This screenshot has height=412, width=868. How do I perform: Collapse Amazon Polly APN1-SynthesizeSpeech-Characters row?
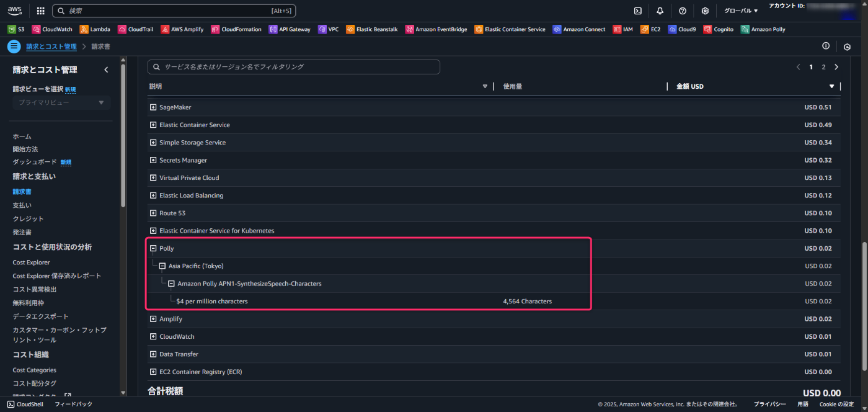(x=171, y=284)
